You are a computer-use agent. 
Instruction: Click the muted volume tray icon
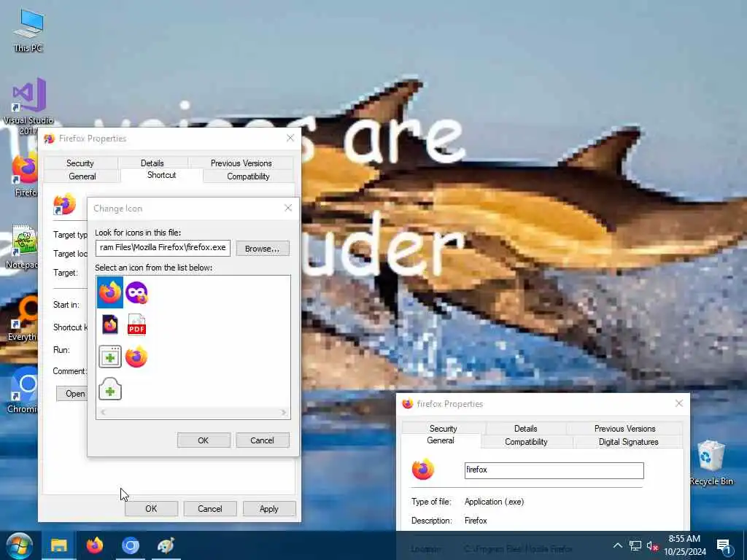point(653,545)
